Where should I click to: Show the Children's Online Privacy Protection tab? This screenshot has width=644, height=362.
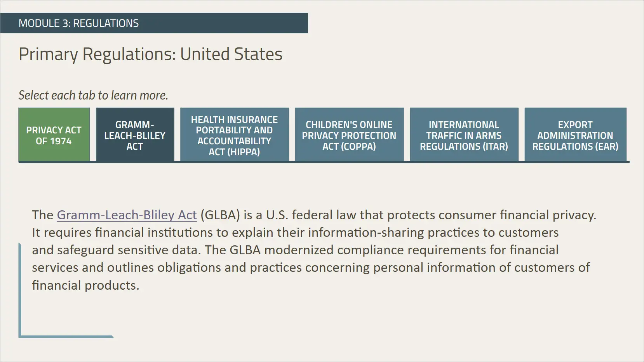point(349,135)
